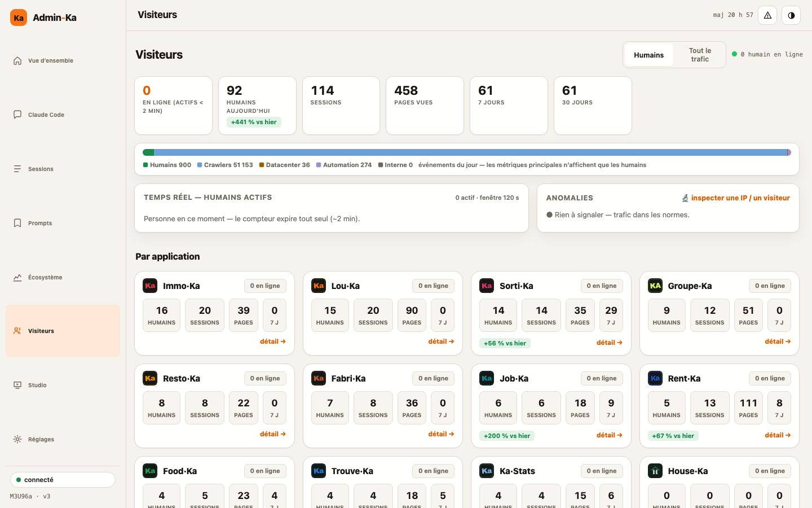Click the 'M3U96a · v3' version text
The height and width of the screenshot is (508, 812).
tap(30, 497)
